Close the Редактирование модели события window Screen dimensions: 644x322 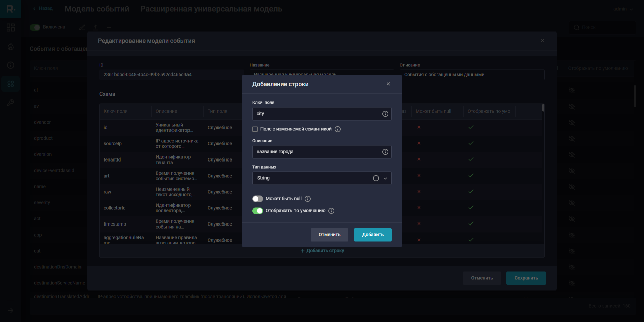543,41
